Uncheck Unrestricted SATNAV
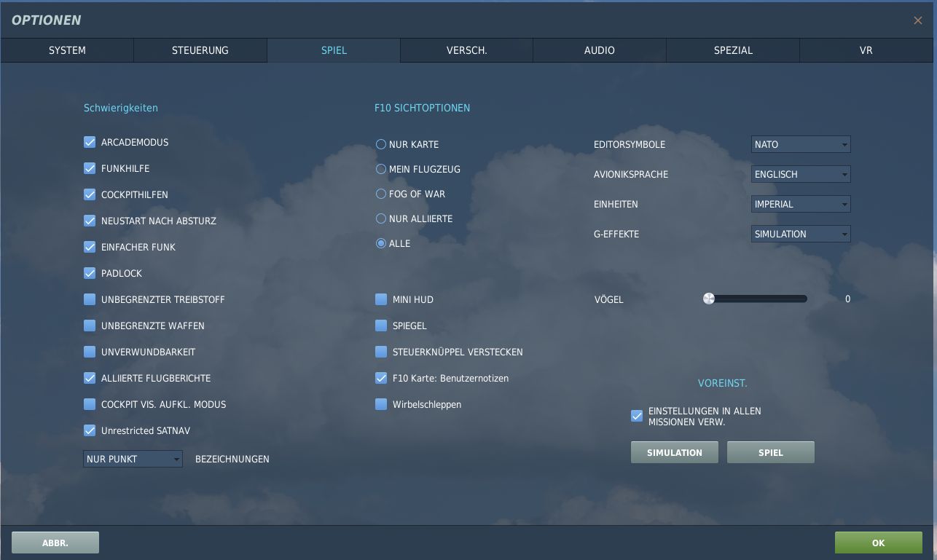Screen dimensions: 937x560 [90, 430]
